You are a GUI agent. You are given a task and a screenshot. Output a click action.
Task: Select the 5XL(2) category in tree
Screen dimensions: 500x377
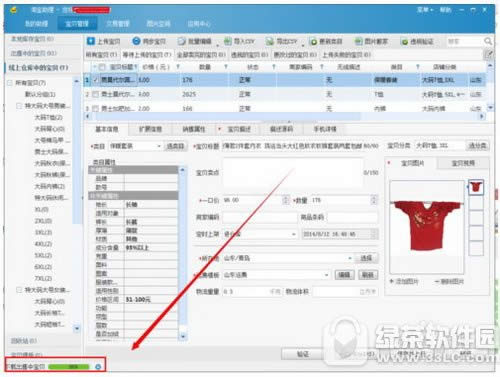tap(43, 255)
